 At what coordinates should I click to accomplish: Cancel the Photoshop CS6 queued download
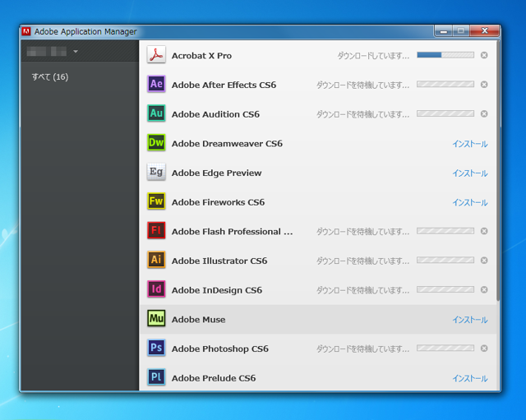[484, 348]
